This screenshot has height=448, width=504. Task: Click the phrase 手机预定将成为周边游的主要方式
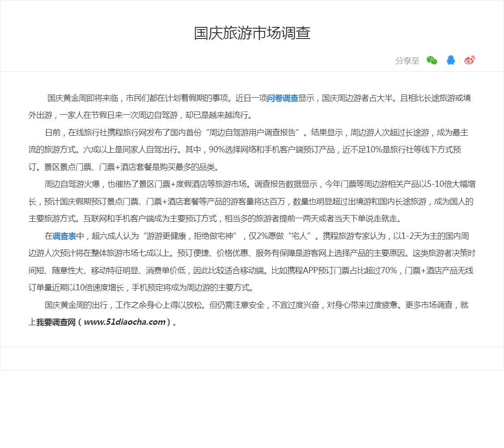[190, 288]
